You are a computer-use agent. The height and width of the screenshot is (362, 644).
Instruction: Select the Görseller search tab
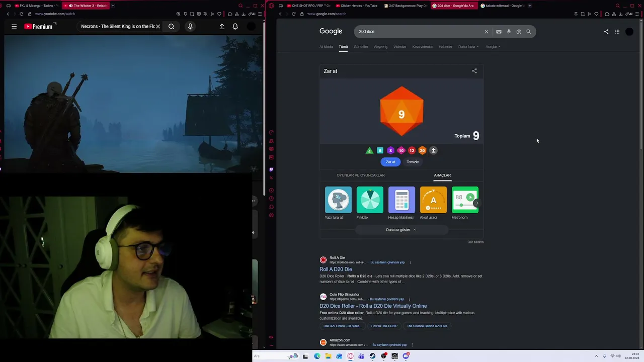pyautogui.click(x=361, y=47)
